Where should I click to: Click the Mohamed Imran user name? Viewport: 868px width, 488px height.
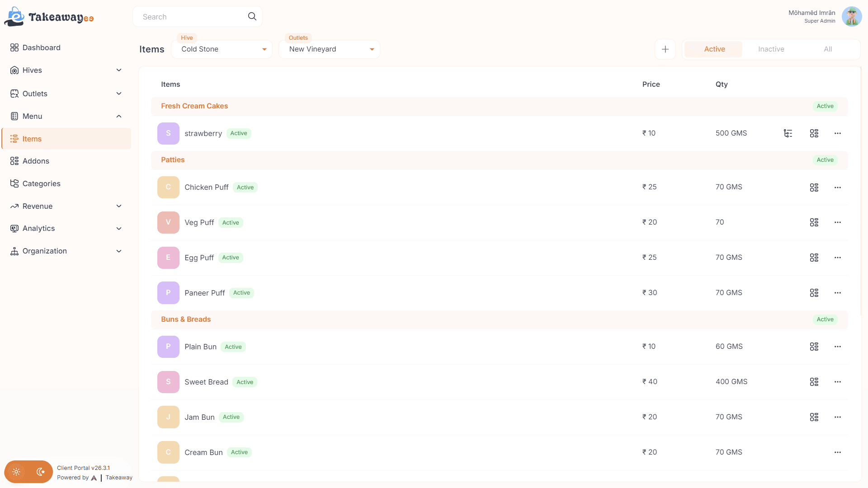[x=811, y=13]
